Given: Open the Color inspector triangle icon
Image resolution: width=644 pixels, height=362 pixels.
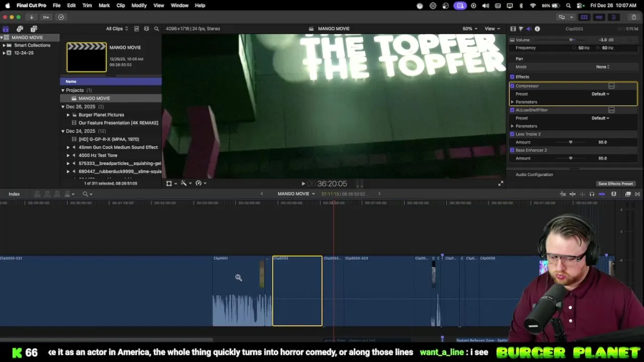Looking at the screenshot, I should point(521,29).
